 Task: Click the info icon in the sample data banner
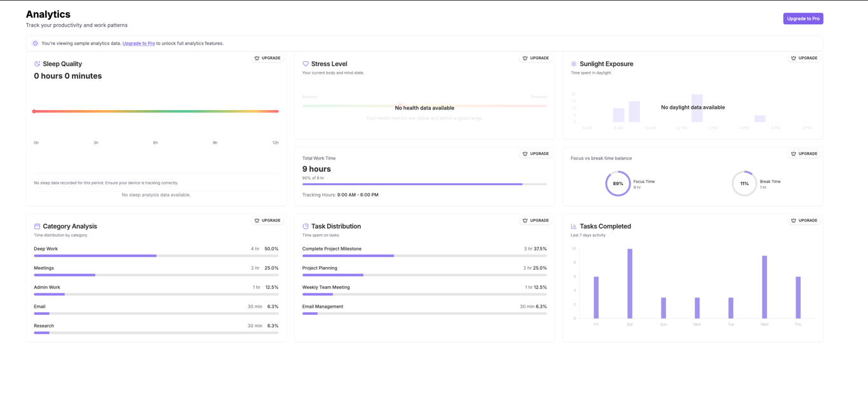[35, 43]
